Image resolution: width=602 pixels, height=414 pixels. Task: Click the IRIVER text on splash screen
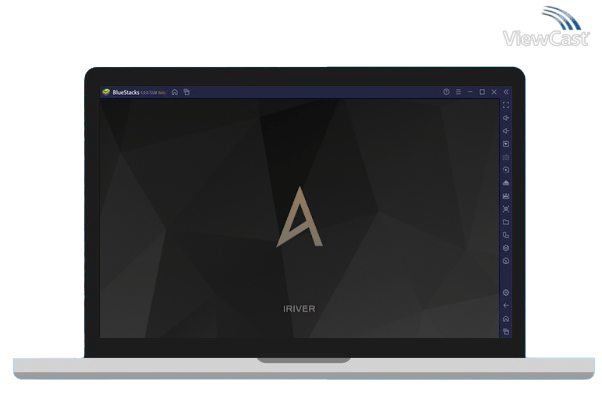pyautogui.click(x=299, y=309)
